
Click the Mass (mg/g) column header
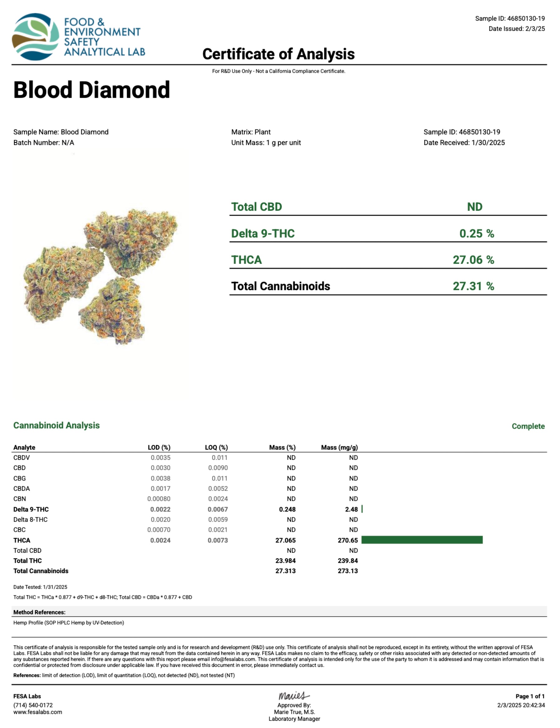pos(339,447)
